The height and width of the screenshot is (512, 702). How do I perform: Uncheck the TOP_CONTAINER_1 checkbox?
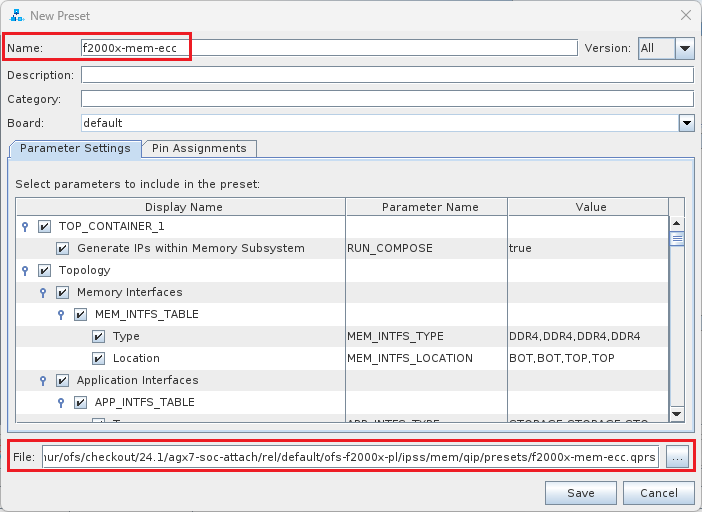coord(44,226)
